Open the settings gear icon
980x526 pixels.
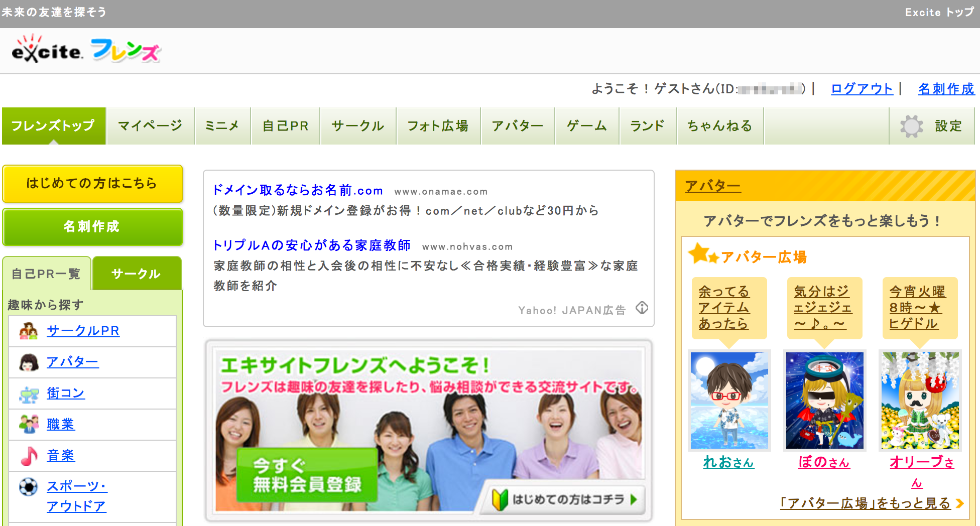(911, 126)
